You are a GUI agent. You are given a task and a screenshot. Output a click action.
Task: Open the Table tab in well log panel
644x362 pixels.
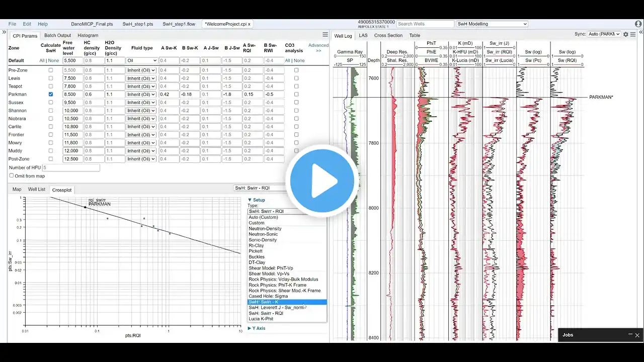415,36
